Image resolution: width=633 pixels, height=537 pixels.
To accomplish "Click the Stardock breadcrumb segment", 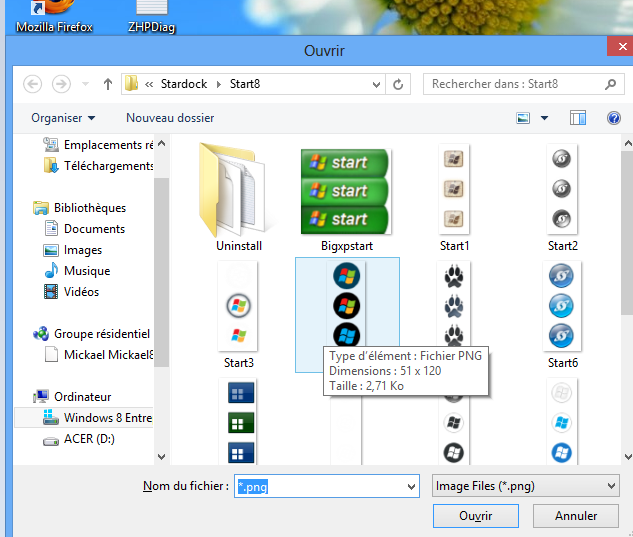I will coord(184,84).
